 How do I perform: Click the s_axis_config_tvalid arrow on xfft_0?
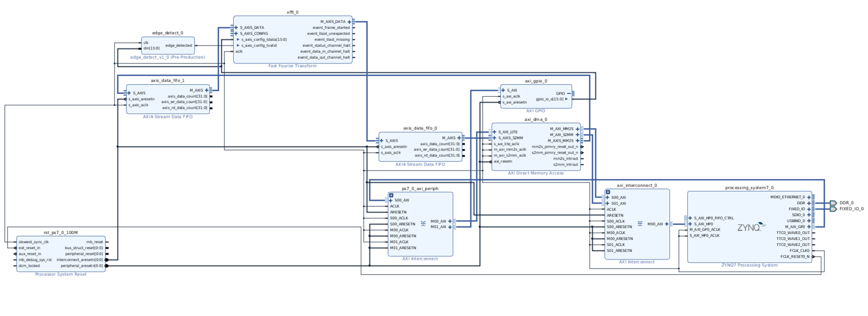[238, 46]
